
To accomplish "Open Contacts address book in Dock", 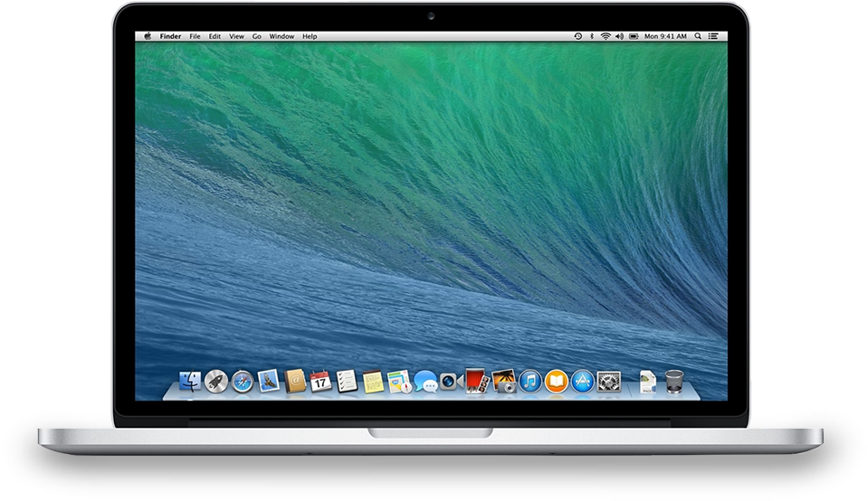I will 294,381.
